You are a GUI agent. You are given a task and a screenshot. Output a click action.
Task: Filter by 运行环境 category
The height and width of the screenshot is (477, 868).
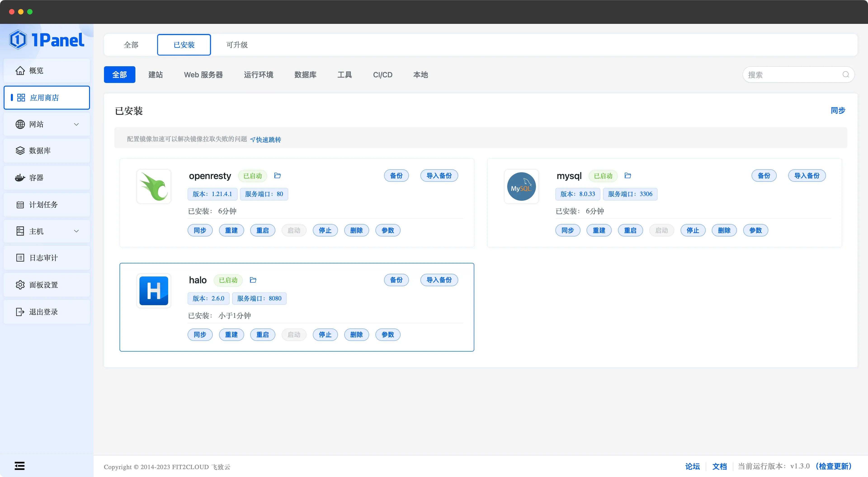pyautogui.click(x=258, y=75)
